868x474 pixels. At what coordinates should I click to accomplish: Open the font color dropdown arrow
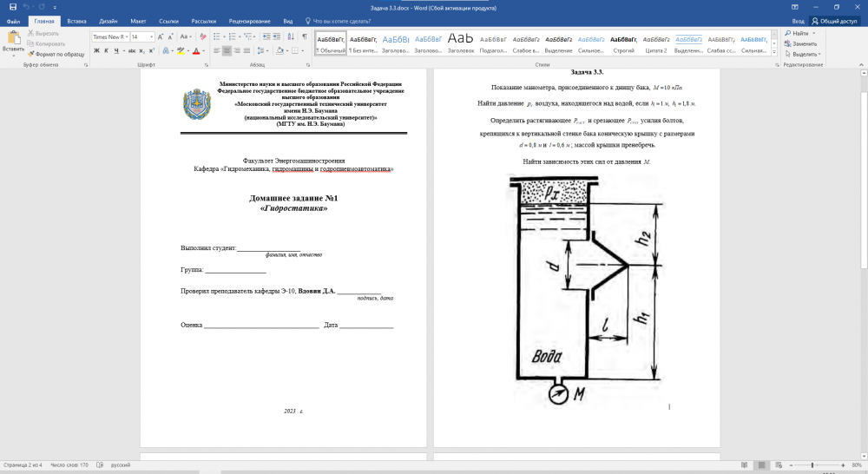[x=203, y=51]
